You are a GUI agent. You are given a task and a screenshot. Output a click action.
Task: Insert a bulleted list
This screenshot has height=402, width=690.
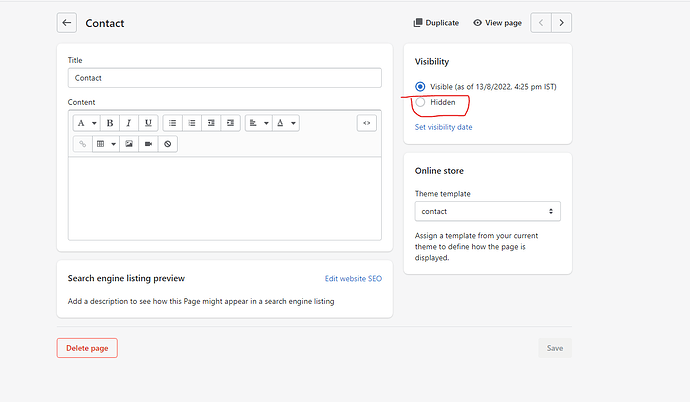(172, 123)
